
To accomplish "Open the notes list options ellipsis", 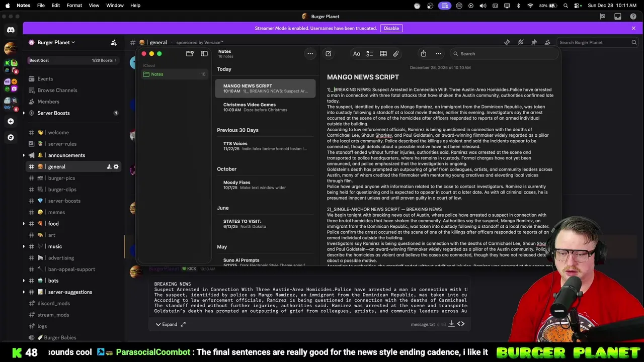I will click(310, 54).
